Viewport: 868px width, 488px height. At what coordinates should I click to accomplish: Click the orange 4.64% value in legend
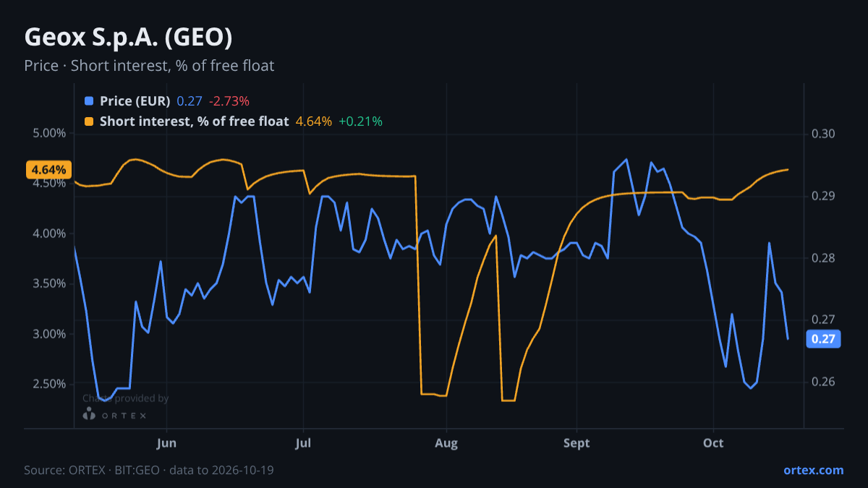(x=314, y=121)
